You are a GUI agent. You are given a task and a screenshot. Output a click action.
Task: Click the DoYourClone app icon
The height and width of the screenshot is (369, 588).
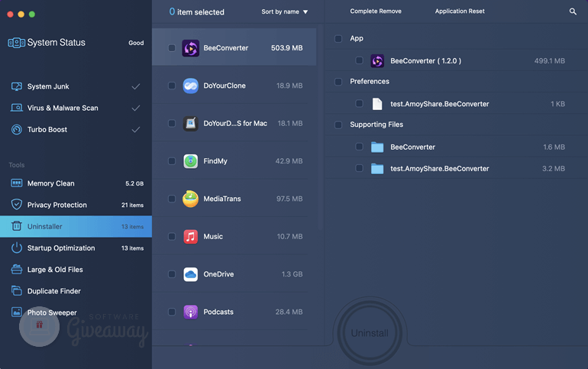point(190,86)
